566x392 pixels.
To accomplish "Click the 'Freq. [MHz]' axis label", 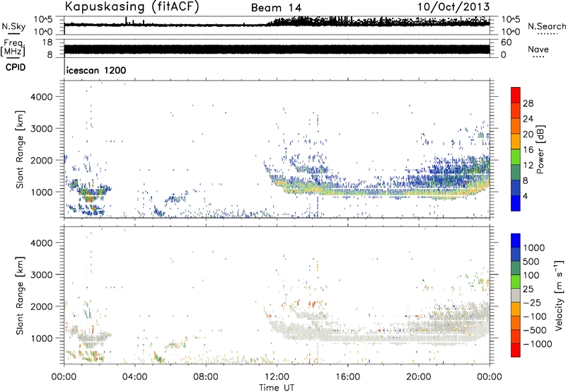I will [x=13, y=48].
